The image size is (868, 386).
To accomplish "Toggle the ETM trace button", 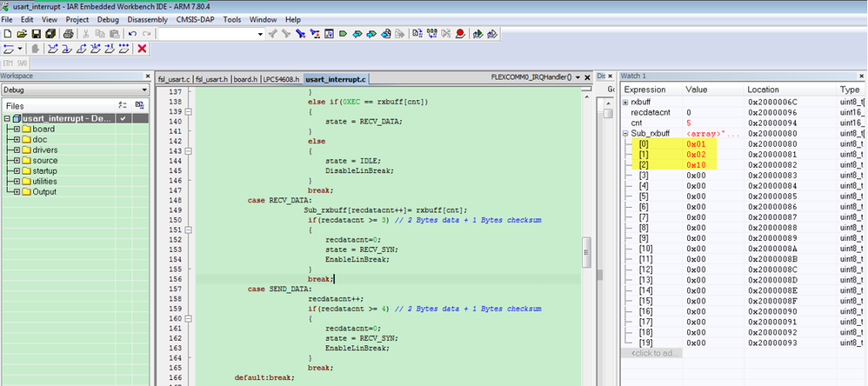I will pos(9,63).
